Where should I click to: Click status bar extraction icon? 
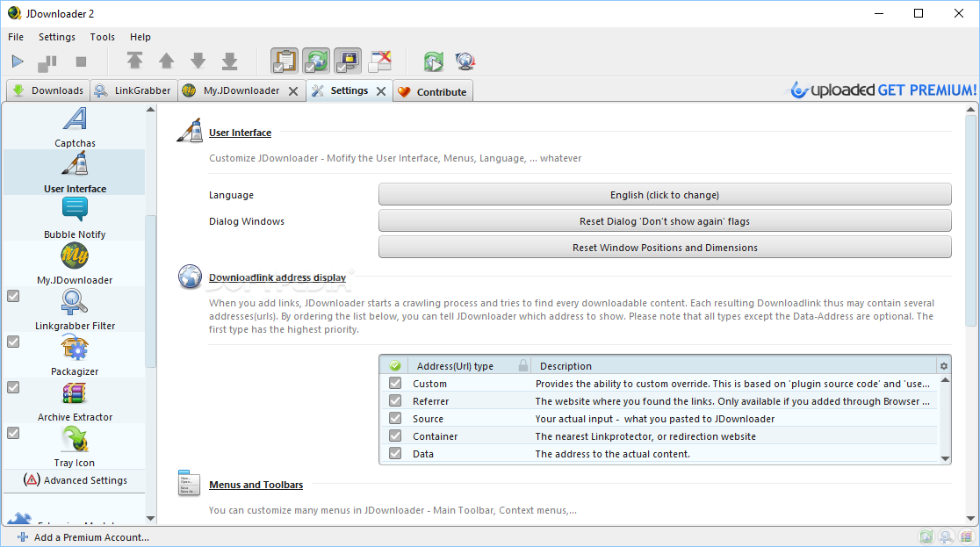(x=967, y=536)
